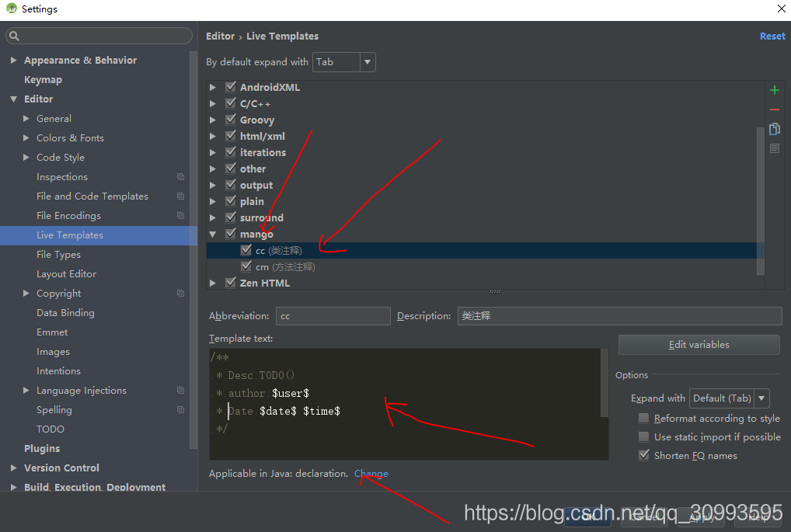This screenshot has height=532, width=791.
Task: Toggle the C/C++ template group checkbox
Action: pos(231,103)
